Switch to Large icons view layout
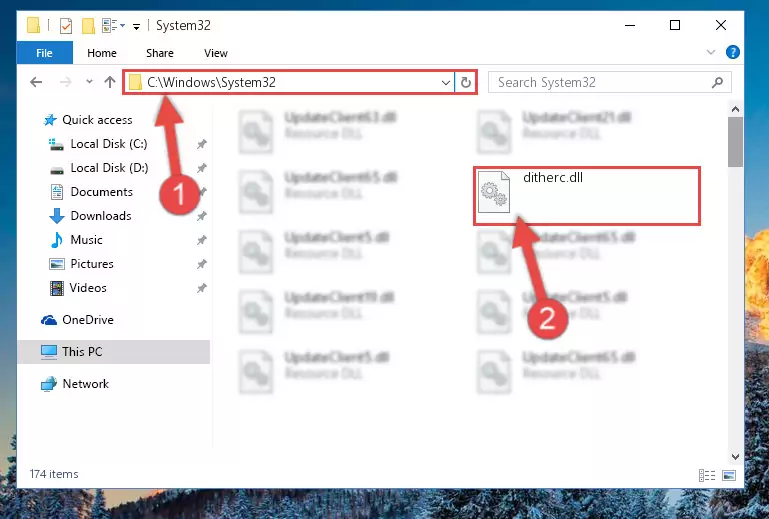Screen dimensions: 769x519 [x=729, y=475]
